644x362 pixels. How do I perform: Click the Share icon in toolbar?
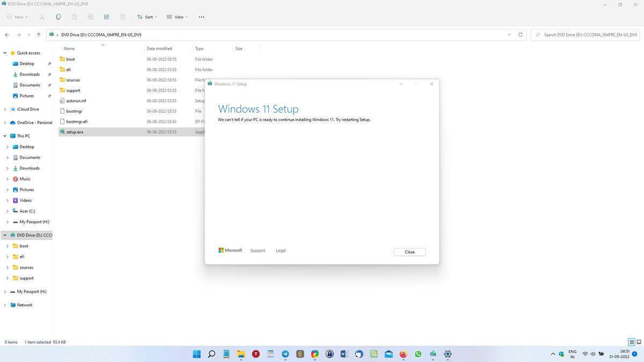point(107,17)
